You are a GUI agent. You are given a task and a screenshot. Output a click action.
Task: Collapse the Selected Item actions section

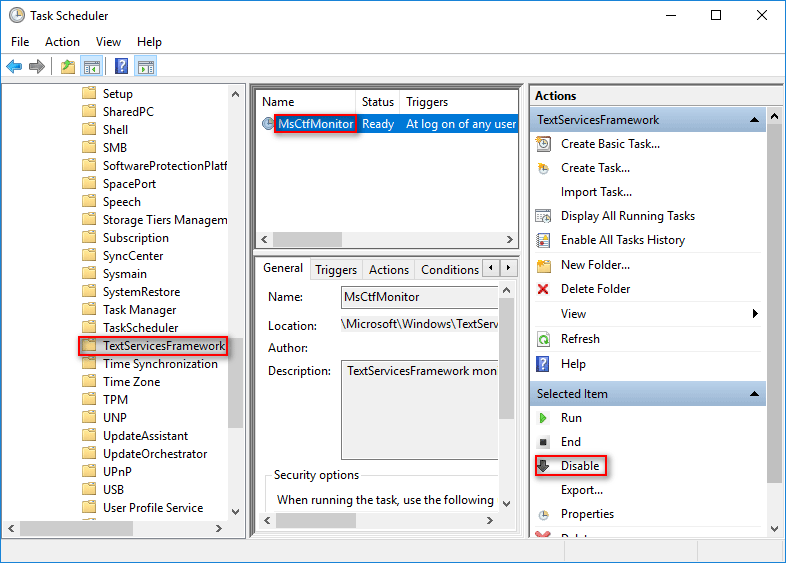coord(754,394)
